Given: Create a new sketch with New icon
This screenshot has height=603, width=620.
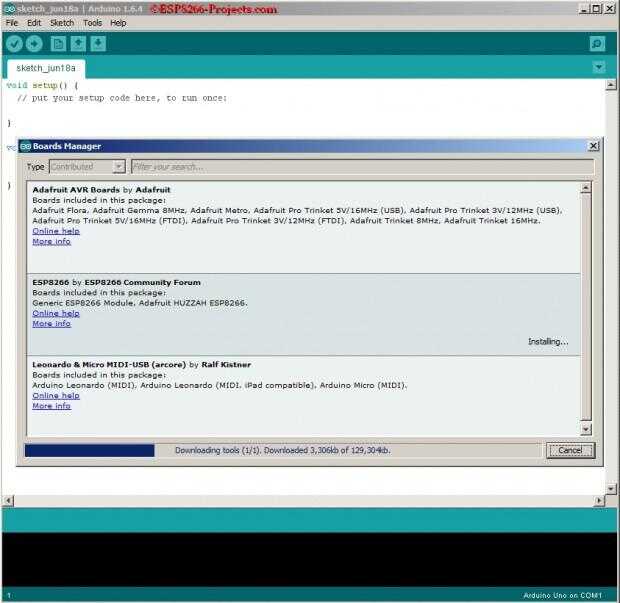Looking at the screenshot, I should (58, 43).
